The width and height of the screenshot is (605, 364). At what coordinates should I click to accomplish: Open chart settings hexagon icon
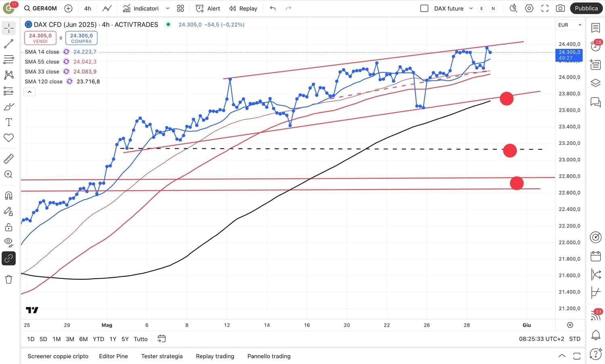529,8
